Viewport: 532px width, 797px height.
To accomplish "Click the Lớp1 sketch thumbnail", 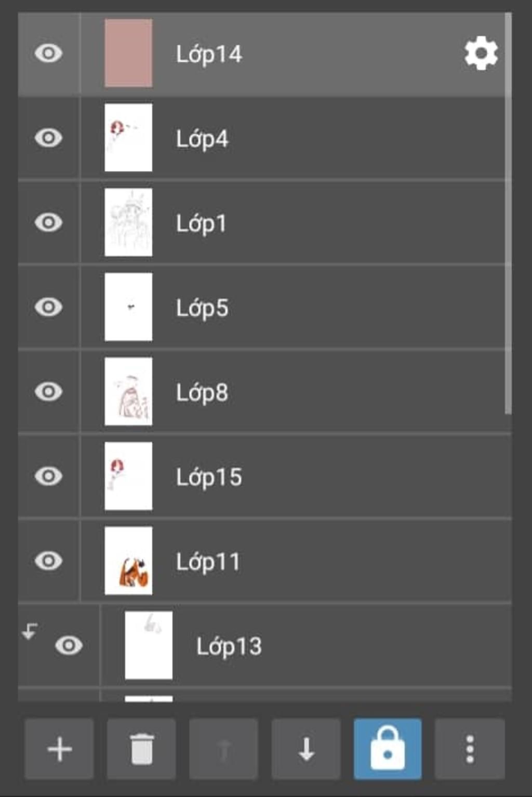I will pyautogui.click(x=128, y=222).
